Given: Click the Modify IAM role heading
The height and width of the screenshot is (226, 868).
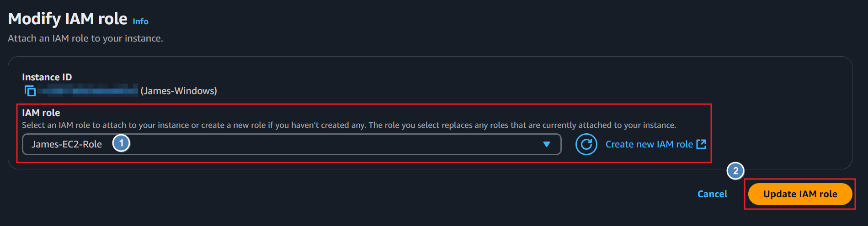Looking at the screenshot, I should pyautogui.click(x=68, y=19).
